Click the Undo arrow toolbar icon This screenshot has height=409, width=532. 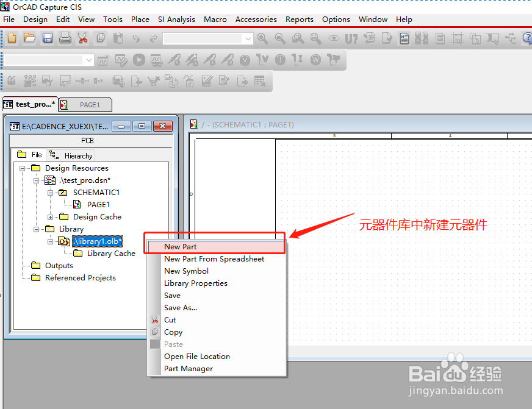pos(136,38)
